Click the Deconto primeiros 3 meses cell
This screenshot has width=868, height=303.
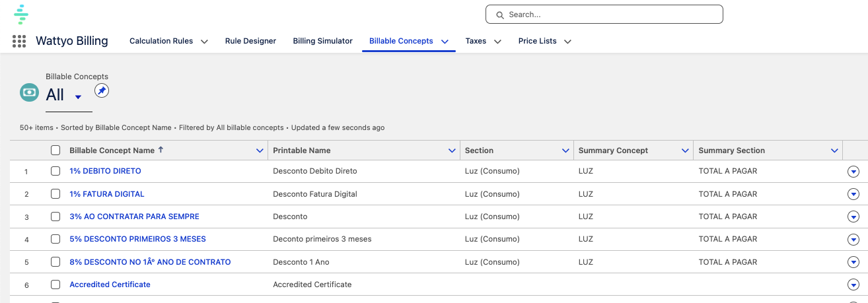(322, 239)
